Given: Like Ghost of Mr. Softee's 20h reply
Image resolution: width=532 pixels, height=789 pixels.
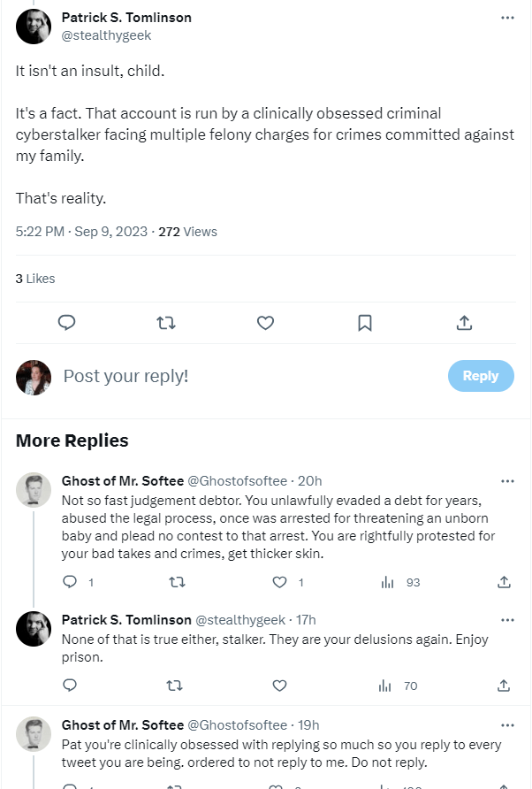Looking at the screenshot, I should point(280,582).
